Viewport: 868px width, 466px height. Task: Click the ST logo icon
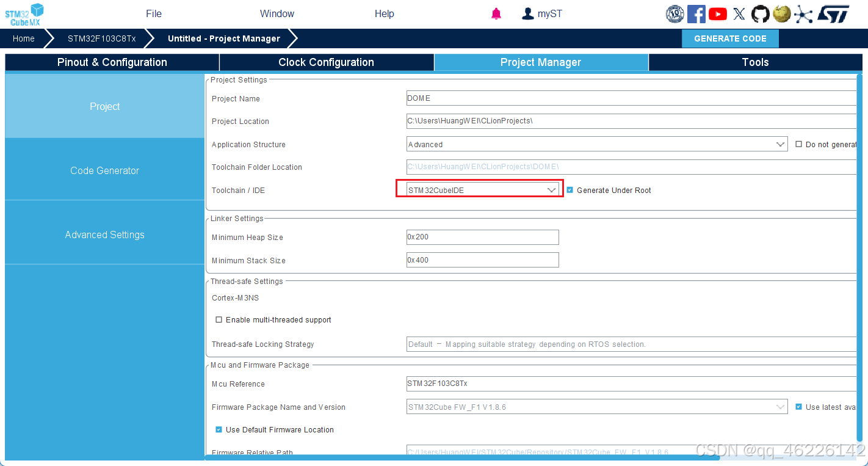[x=833, y=13]
